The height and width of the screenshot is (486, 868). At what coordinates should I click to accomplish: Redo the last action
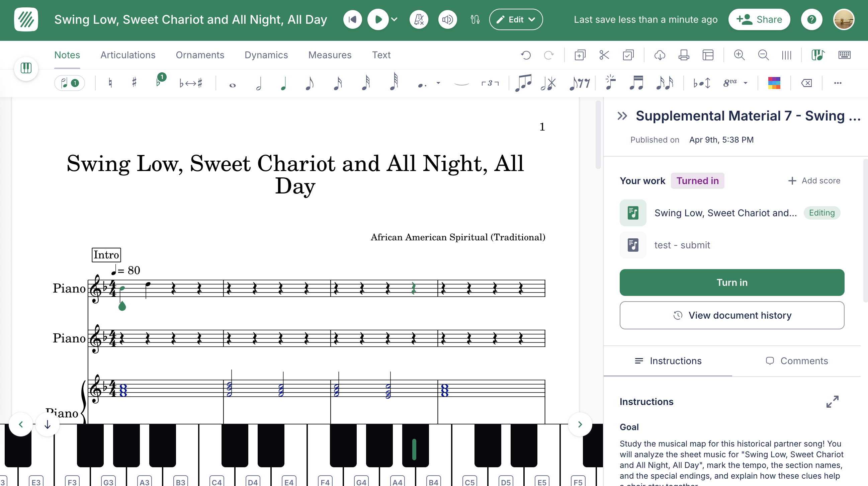point(549,55)
